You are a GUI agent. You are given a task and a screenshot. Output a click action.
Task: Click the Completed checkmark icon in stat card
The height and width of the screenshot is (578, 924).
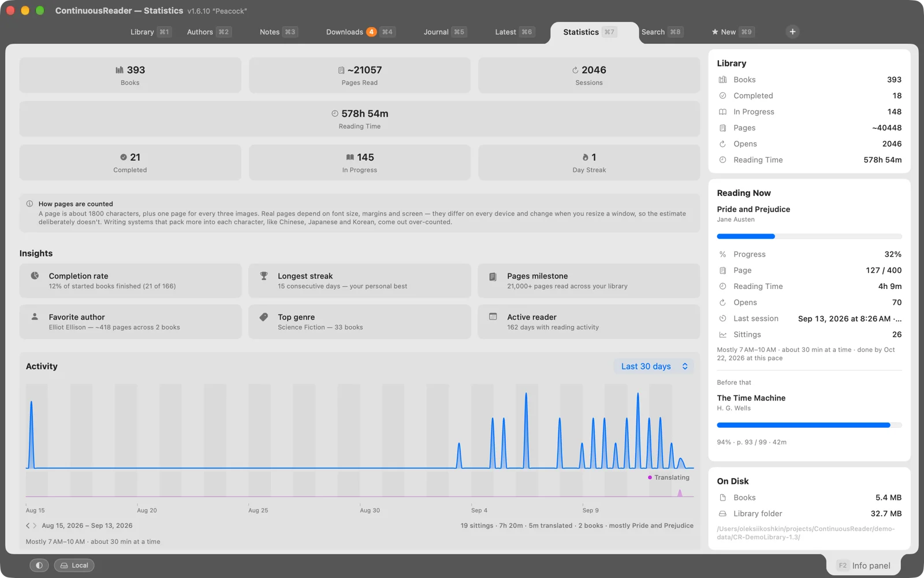point(124,157)
